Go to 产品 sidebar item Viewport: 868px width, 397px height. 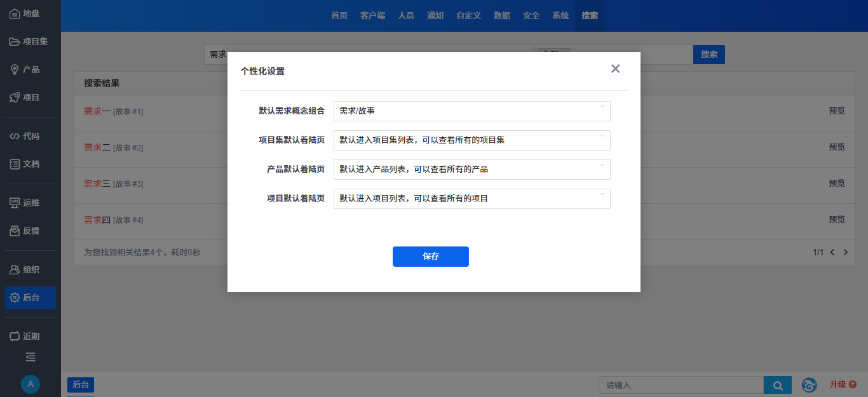[x=31, y=69]
